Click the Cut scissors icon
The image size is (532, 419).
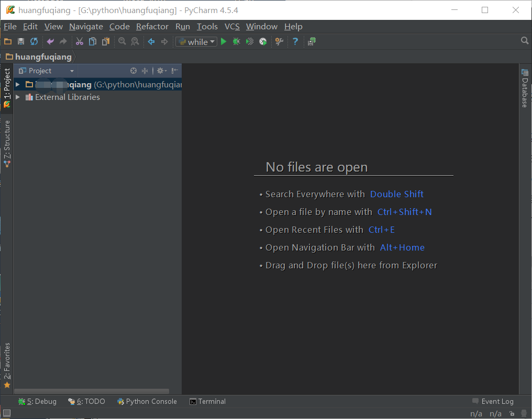coord(80,42)
